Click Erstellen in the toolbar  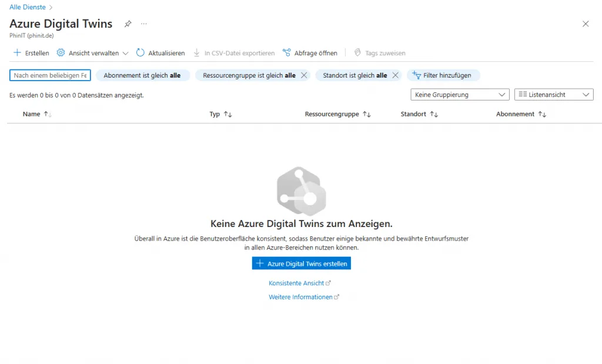tap(31, 53)
